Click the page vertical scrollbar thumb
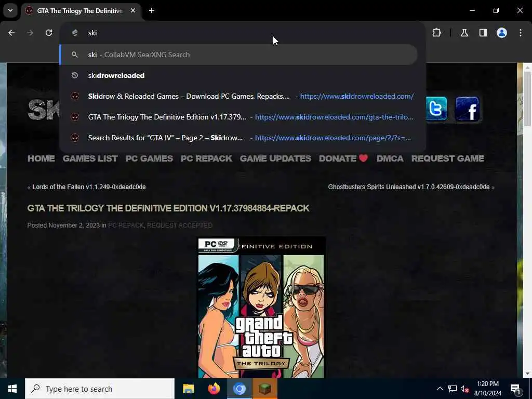The height and width of the screenshot is (399, 532). click(527, 98)
